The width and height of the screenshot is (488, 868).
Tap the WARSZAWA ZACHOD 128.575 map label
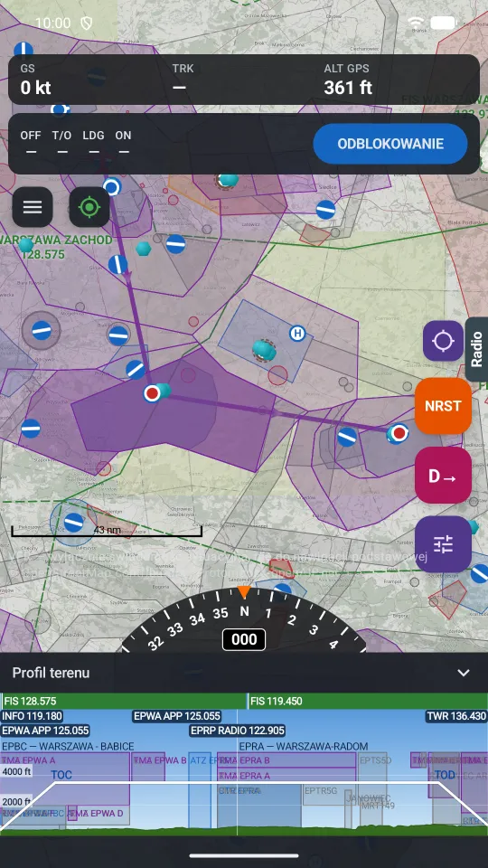(56, 248)
